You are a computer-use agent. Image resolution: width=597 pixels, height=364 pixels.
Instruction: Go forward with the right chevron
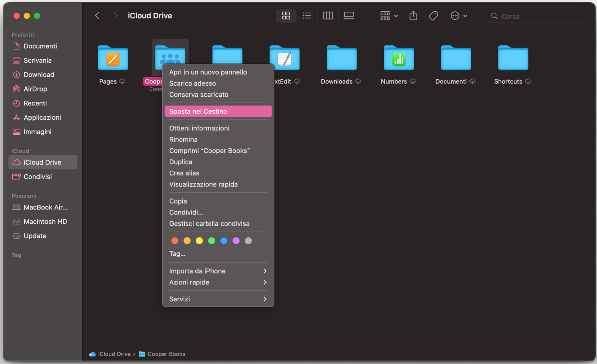115,16
